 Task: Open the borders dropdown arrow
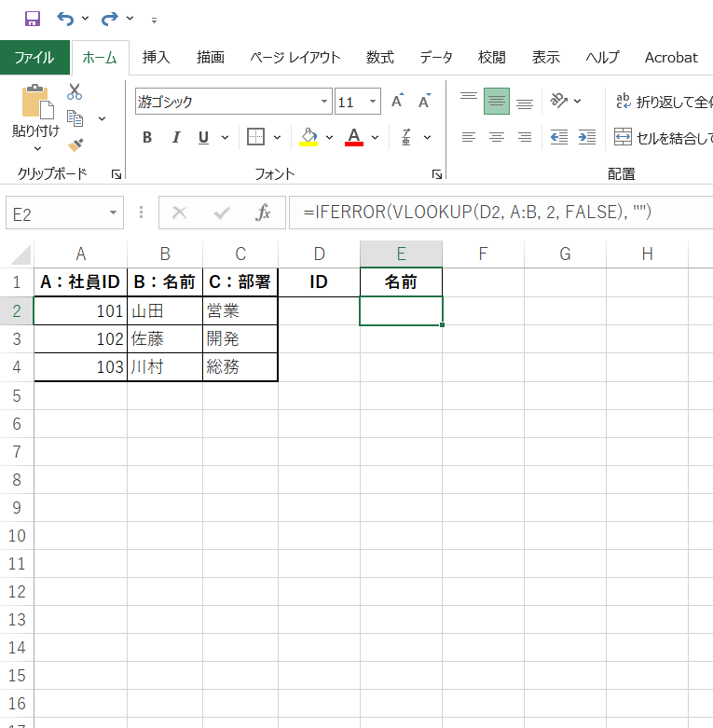tap(278, 138)
